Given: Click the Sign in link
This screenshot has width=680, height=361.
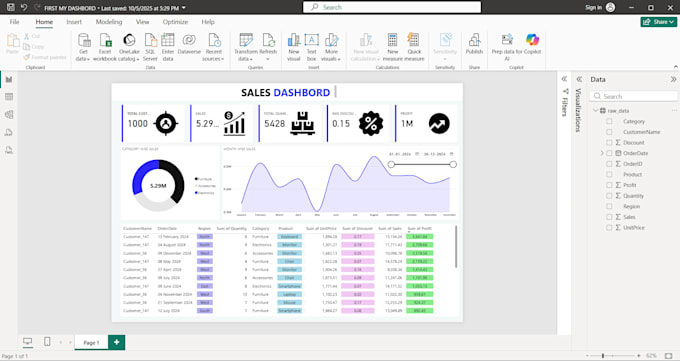Looking at the screenshot, I should pyautogui.click(x=593, y=7).
